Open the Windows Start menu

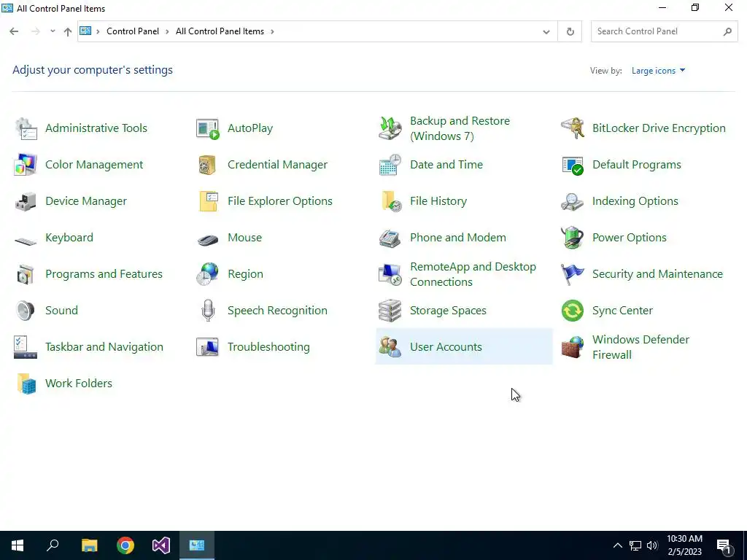pos(18,545)
